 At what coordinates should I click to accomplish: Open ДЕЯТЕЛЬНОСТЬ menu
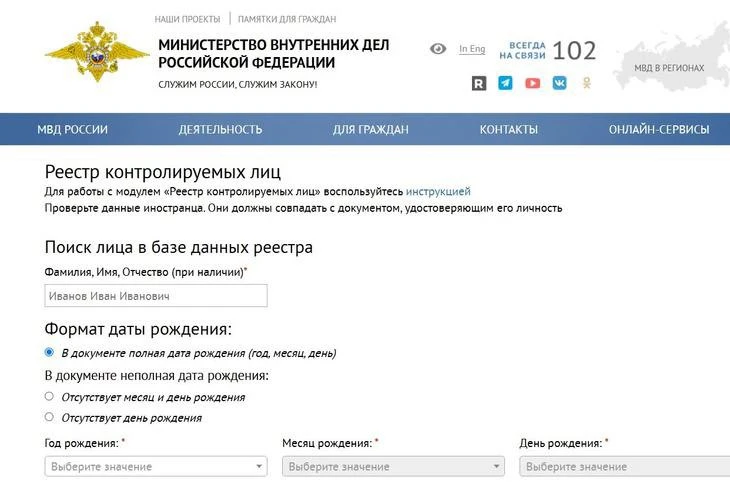pyautogui.click(x=220, y=129)
